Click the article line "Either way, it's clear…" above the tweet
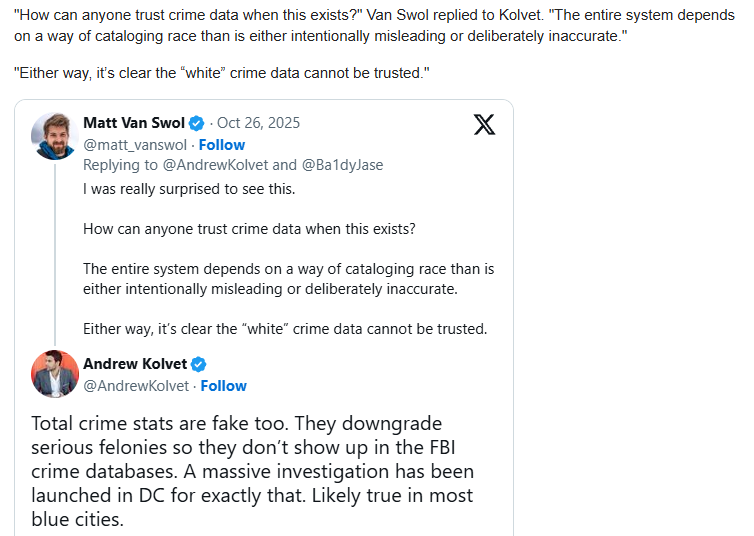The image size is (754, 536). tap(221, 75)
